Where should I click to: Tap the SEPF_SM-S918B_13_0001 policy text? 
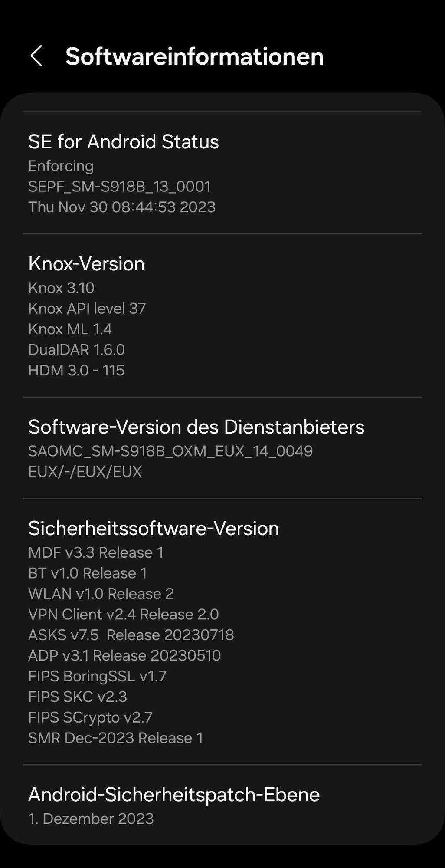pos(119,187)
